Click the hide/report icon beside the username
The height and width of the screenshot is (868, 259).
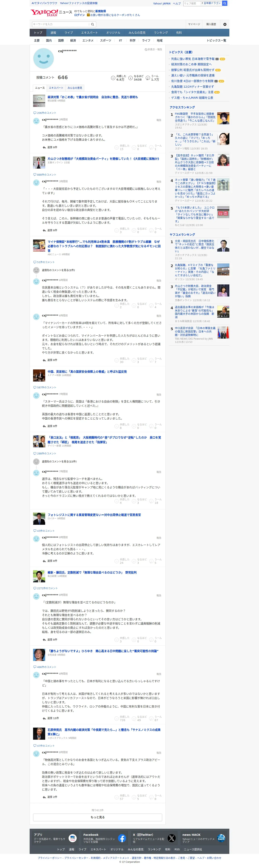coord(146,50)
